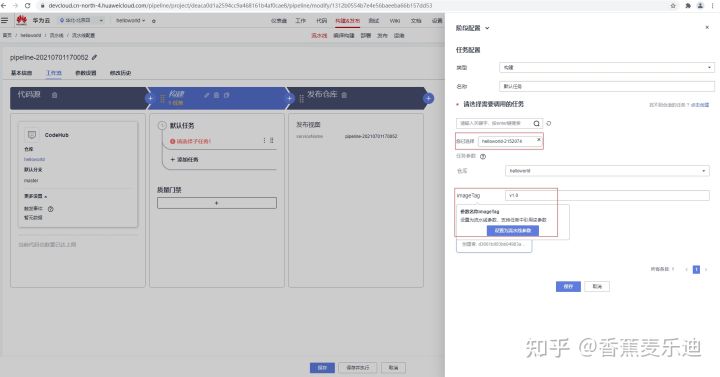Expand the 阶段配置 header chevron
This screenshot has height=377, width=720.
click(x=487, y=28)
